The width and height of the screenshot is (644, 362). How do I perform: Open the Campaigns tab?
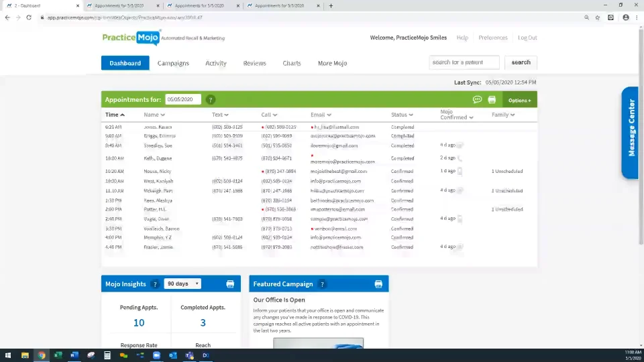click(x=173, y=63)
